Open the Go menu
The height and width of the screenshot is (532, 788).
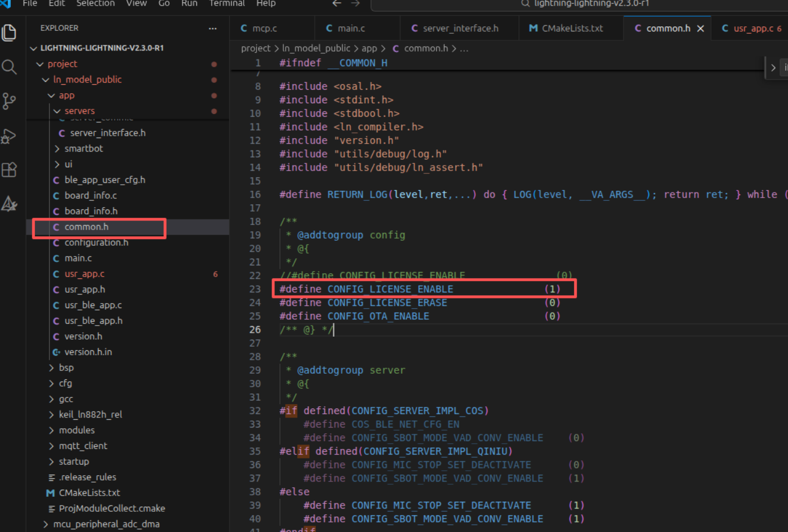(164, 3)
